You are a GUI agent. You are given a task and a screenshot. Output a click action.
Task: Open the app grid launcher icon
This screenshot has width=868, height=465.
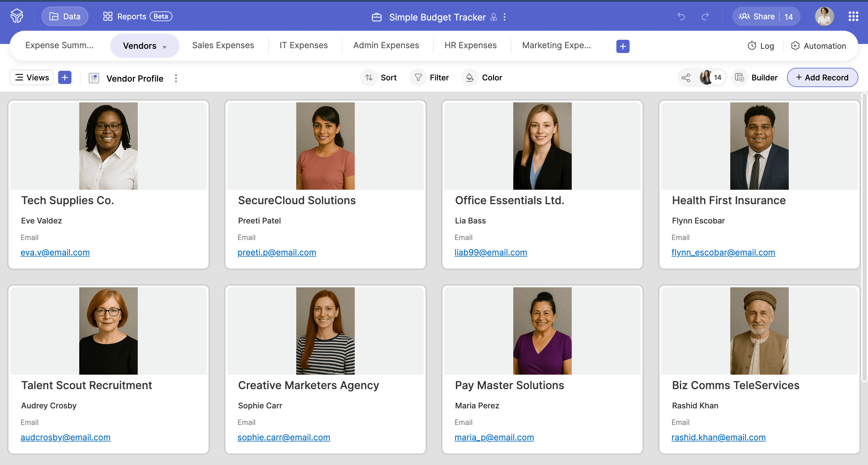tap(853, 17)
